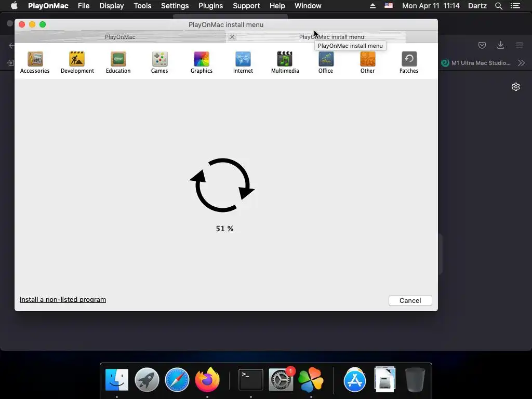Expand Firefox bookmarks overflow chevron
This screenshot has width=532, height=399.
(x=522, y=63)
